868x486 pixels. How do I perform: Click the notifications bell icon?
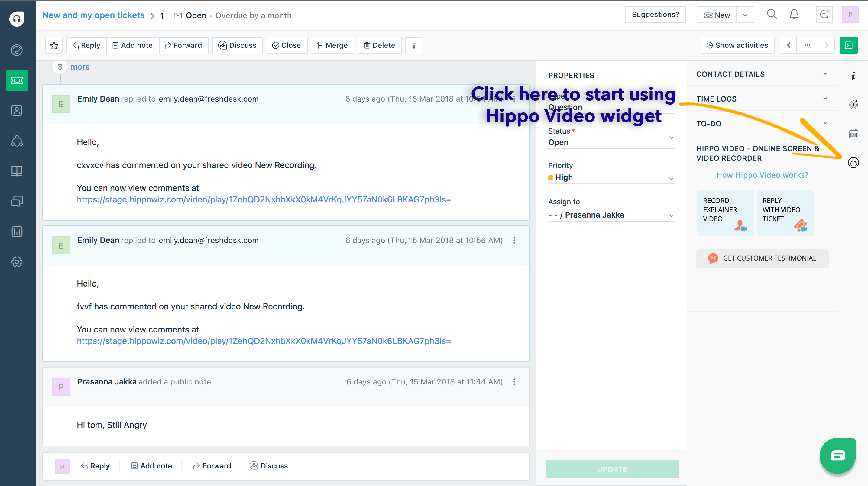(794, 15)
